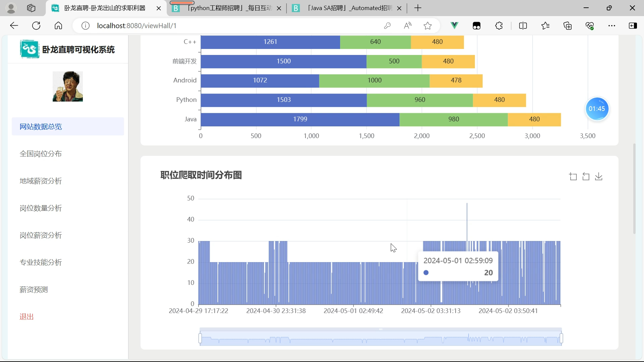Click the blue 01:45 floating timer bubble
Screen dimensions: 644x362
[597, 109]
